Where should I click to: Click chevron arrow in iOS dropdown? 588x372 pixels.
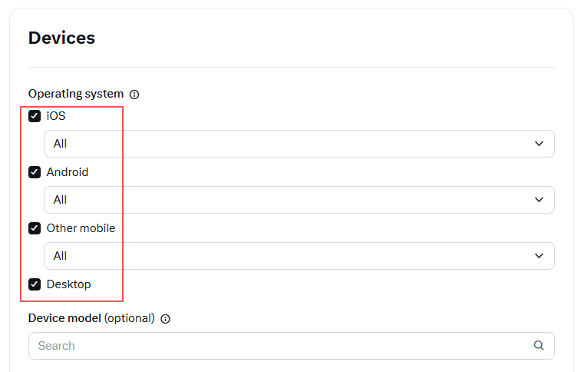click(x=539, y=144)
